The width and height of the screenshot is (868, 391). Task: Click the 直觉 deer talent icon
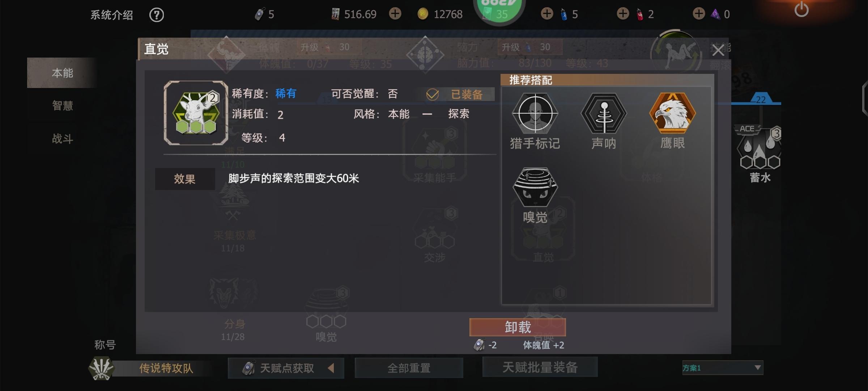196,113
